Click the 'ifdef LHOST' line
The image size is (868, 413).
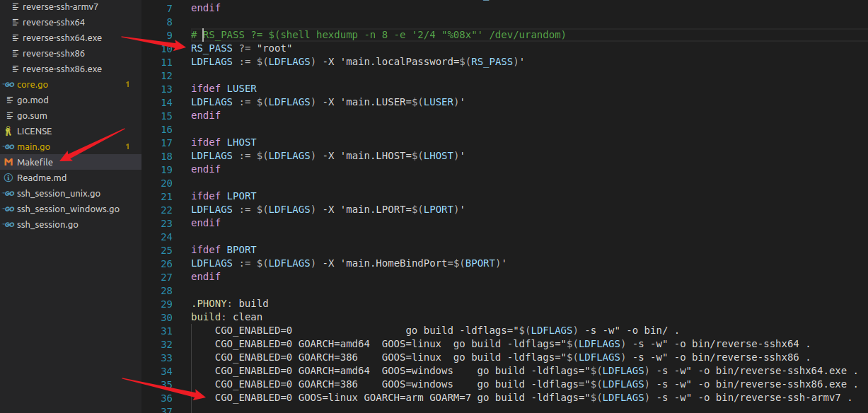point(224,142)
